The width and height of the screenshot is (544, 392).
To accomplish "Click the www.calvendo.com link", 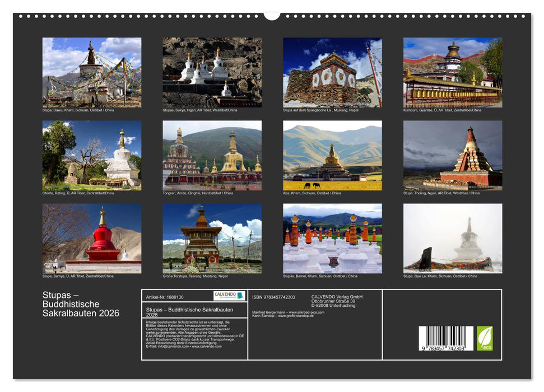I will pyautogui.click(x=206, y=347).
